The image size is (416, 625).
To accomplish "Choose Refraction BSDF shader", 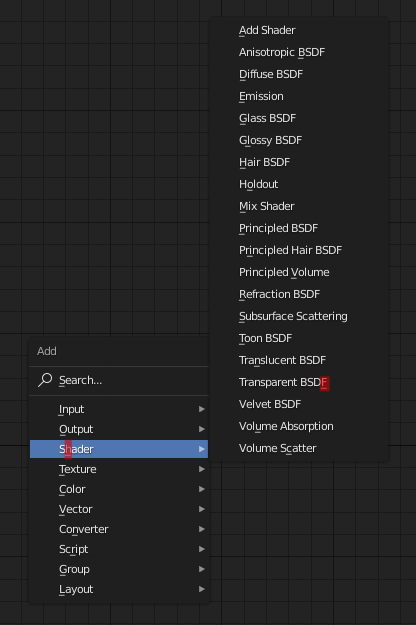I will [x=299, y=294].
